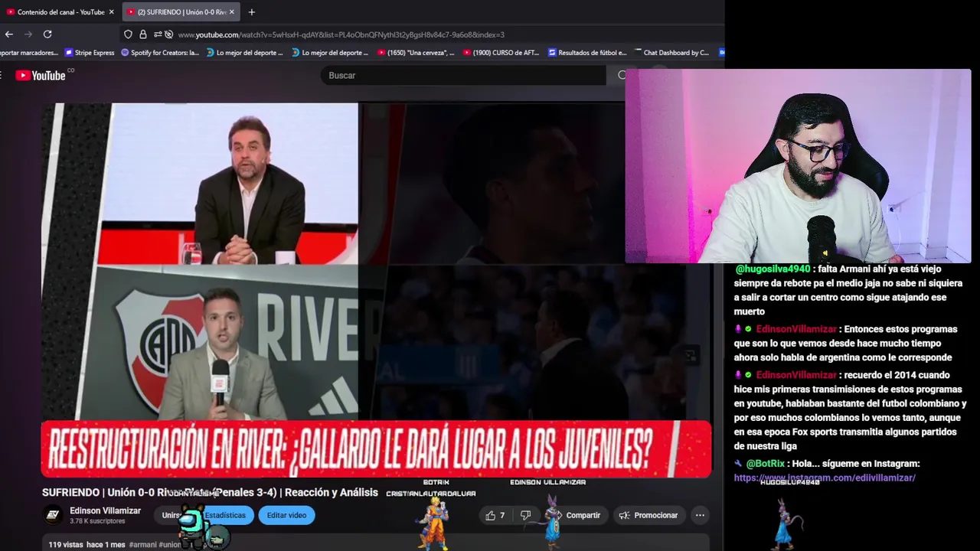980x551 pixels.
Task: Open 'Stripe Express' bookmark
Action: click(90, 53)
